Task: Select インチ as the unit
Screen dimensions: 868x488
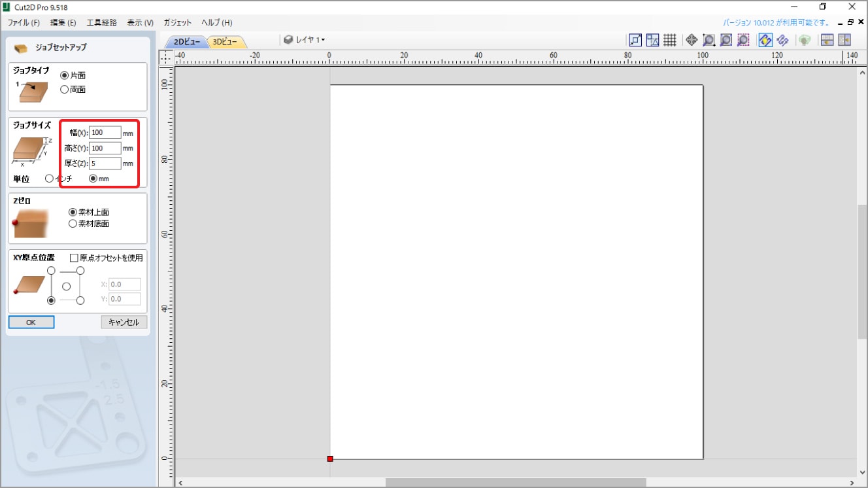Action: pyautogui.click(x=50, y=179)
